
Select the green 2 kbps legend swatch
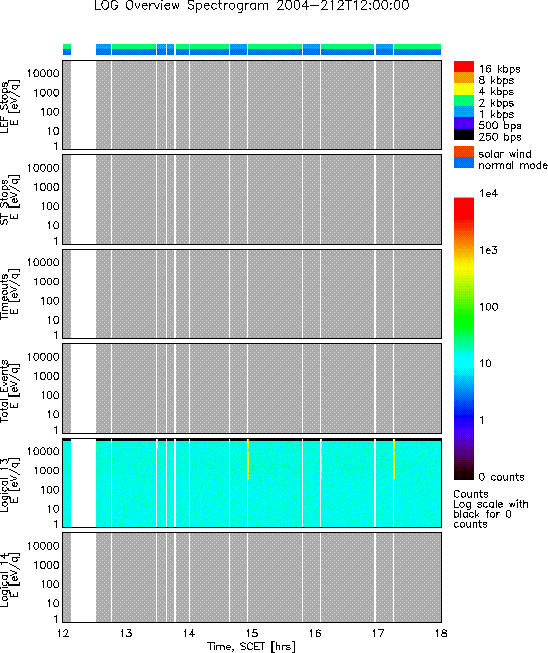(x=463, y=100)
